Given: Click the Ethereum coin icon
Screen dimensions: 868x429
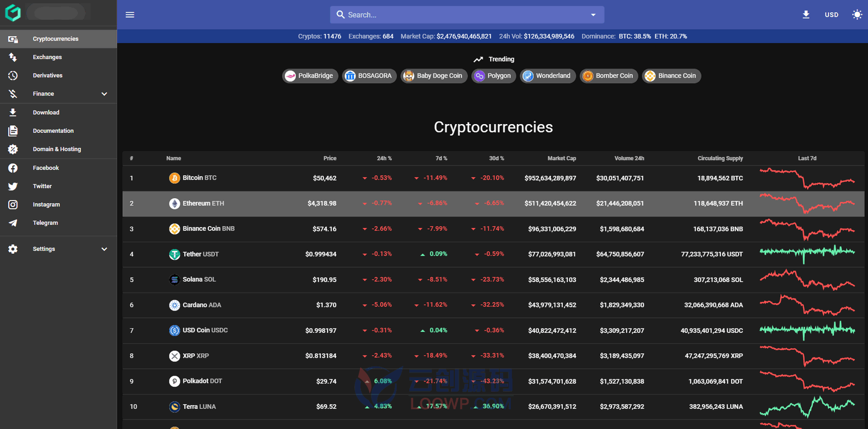Looking at the screenshot, I should 174,204.
